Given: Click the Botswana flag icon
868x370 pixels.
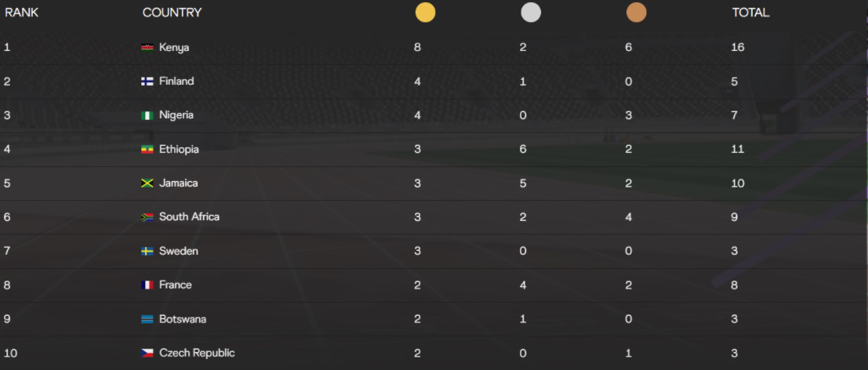Looking at the screenshot, I should [x=147, y=319].
